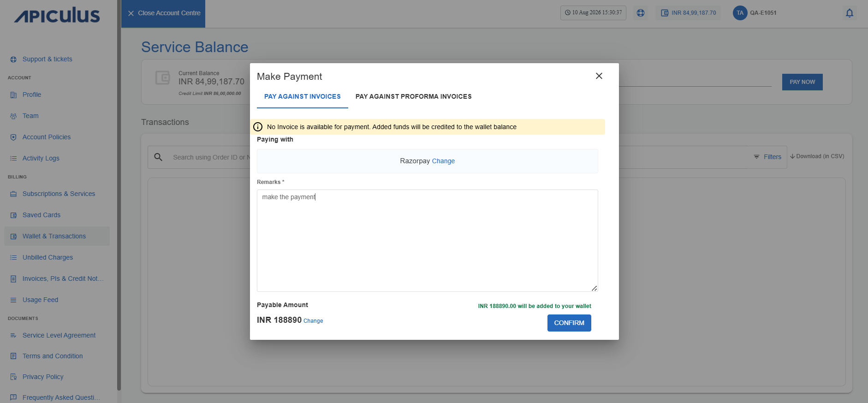Viewport: 868px width, 403px height.
Task: Open Service Level Agreement document
Action: point(59,336)
